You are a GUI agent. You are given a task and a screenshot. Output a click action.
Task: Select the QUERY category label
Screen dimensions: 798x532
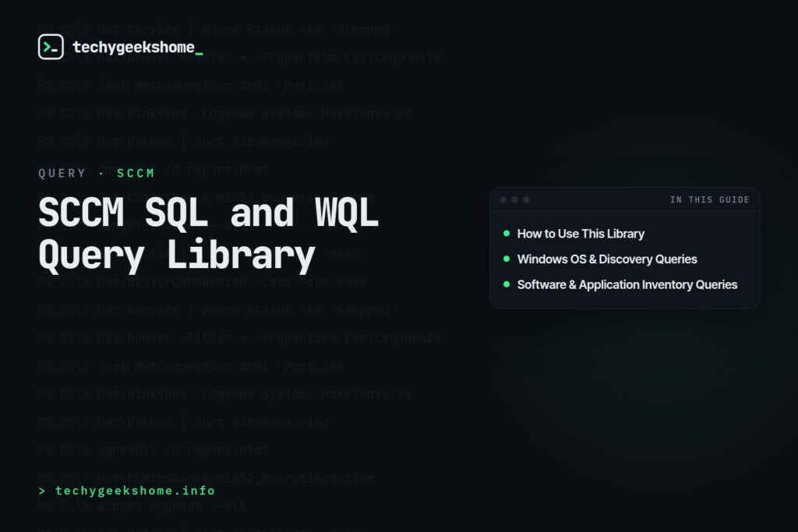pyautogui.click(x=62, y=174)
